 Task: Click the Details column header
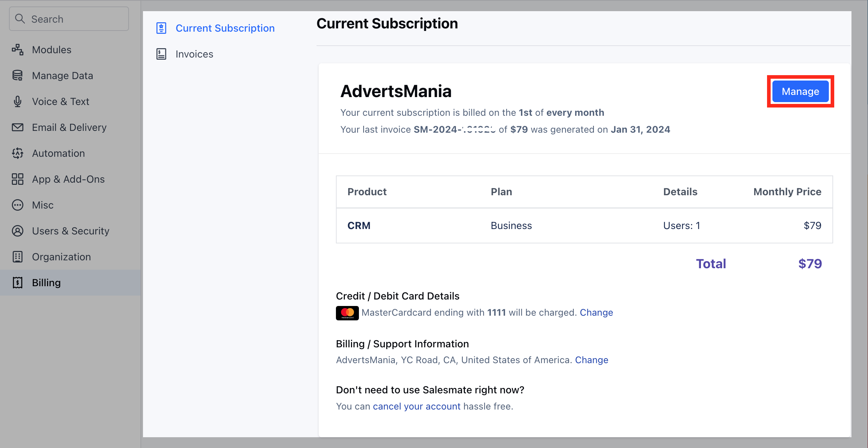pos(680,192)
